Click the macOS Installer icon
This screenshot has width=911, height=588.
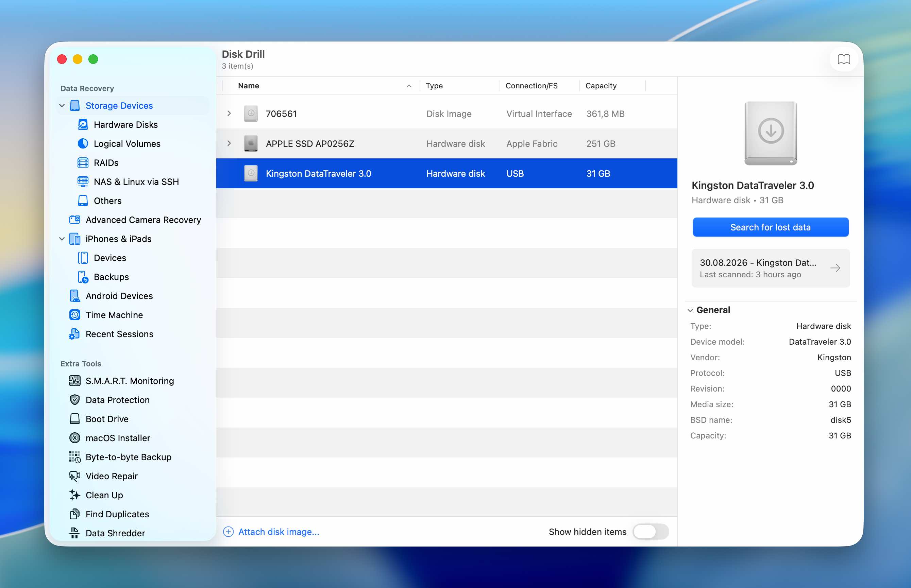[75, 438]
